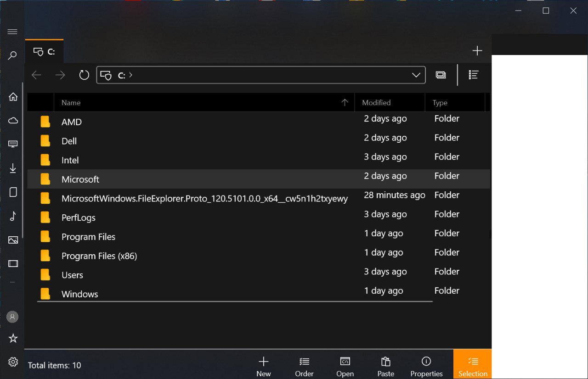Click New in bottom toolbar
Image resolution: width=588 pixels, height=379 pixels.
point(264,366)
